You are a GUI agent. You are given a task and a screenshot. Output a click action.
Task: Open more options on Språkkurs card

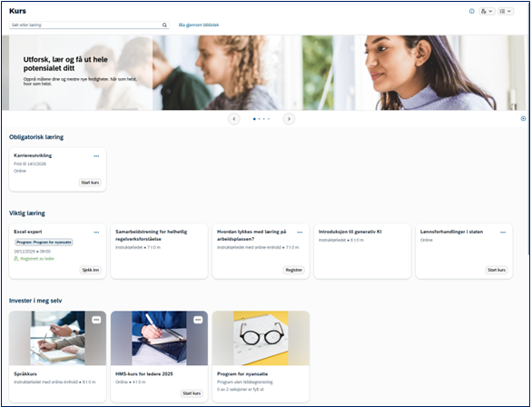[96, 320]
